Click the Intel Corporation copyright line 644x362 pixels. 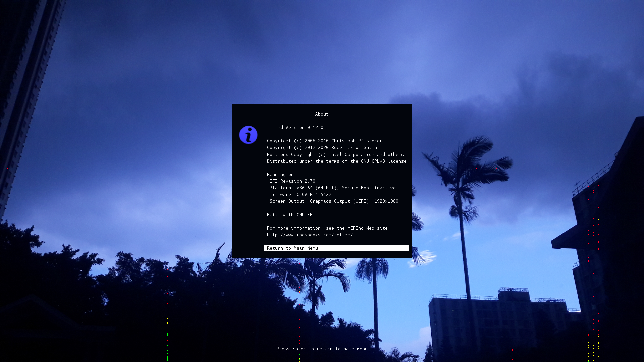click(x=335, y=154)
